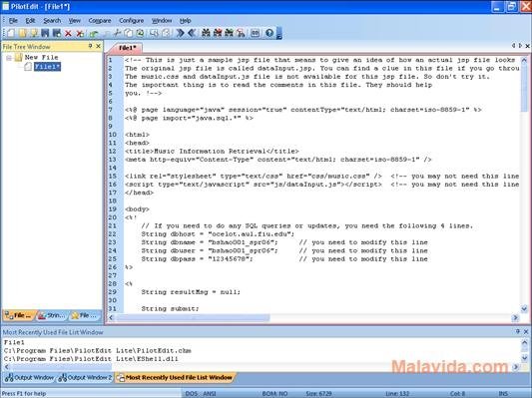
Task: Create a new file with toolbar icon
Action: click(11, 33)
